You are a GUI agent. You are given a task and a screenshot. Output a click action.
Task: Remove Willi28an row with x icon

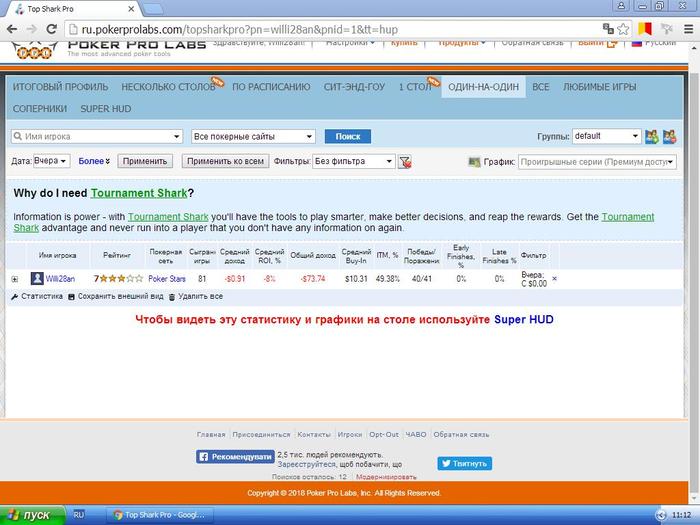pyautogui.click(x=554, y=279)
